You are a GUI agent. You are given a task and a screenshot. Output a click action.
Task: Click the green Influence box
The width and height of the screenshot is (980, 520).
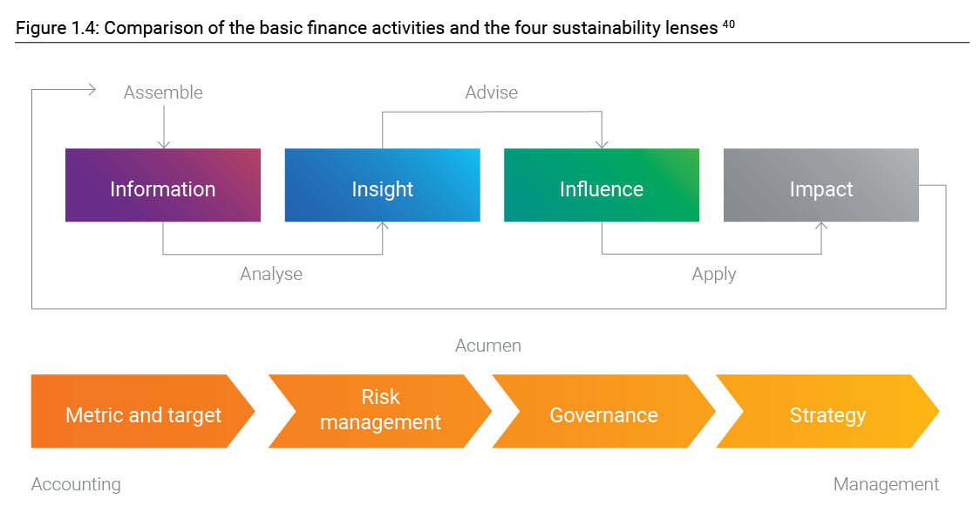[602, 185]
